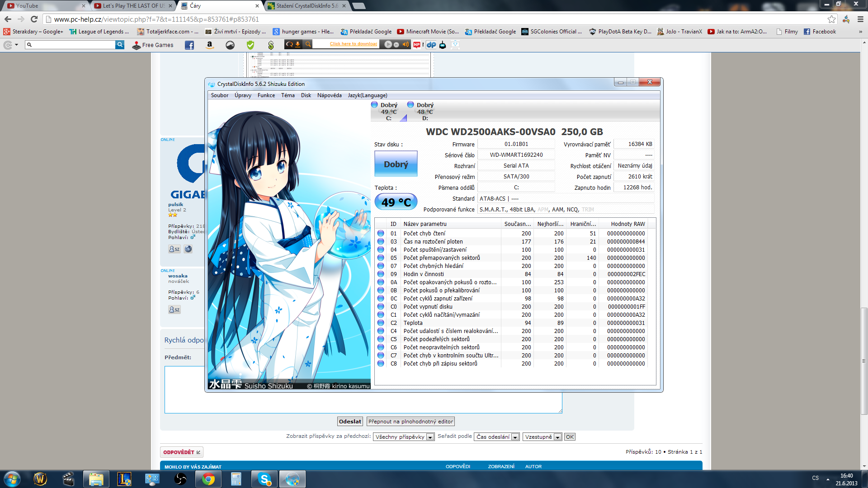Switch to the 'Let's Play THE LAST OF US' tab
Screen dimensions: 868x488
coord(133,6)
